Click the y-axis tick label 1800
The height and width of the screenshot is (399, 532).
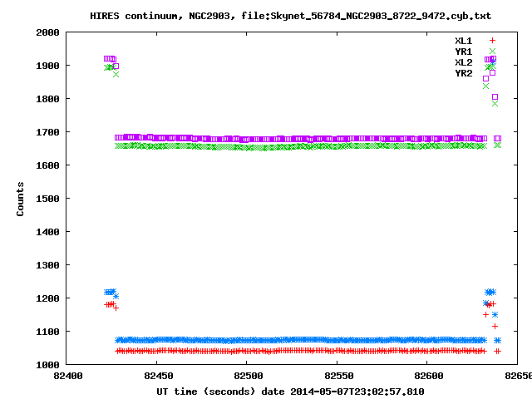(x=48, y=99)
